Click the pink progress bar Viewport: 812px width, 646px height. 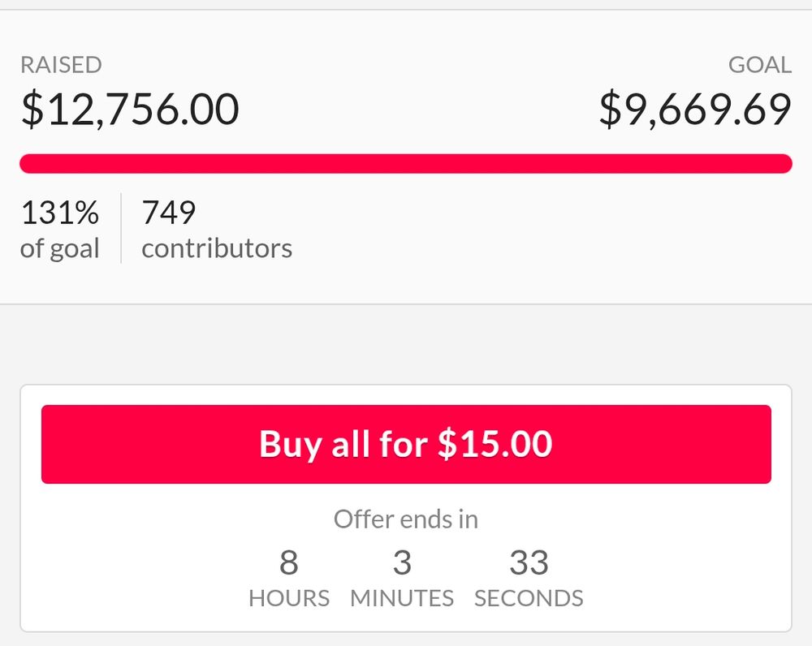click(x=406, y=163)
